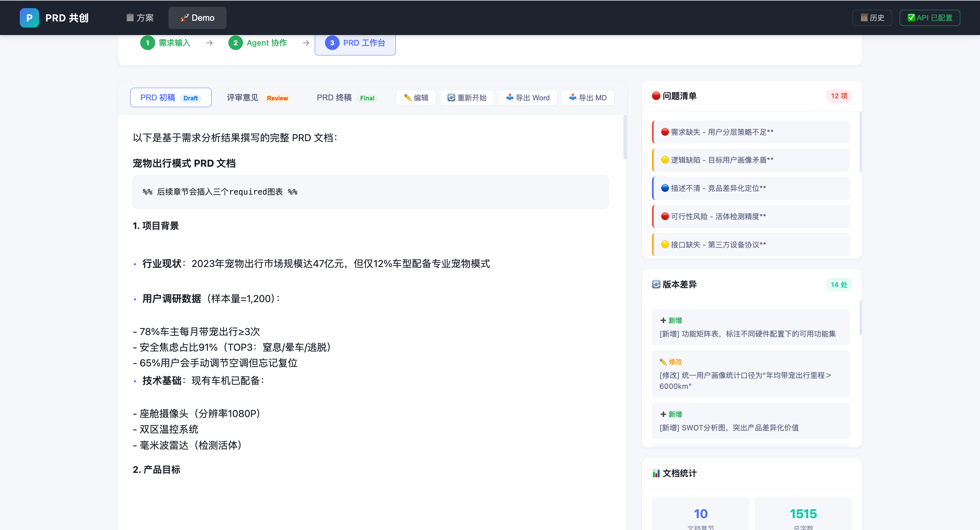980x530 pixels.
Task: Click the clipboard icon on 方案 tab
Action: click(x=130, y=18)
